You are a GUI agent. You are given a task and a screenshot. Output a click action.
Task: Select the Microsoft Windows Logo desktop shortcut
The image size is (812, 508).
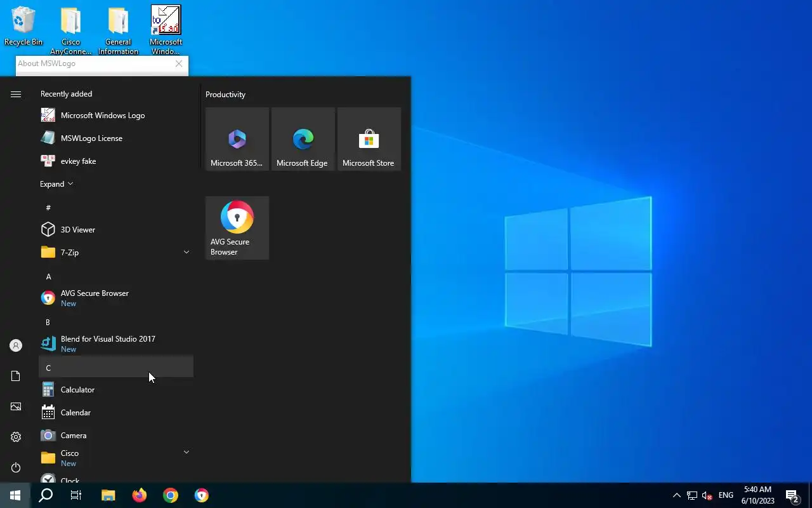[166, 30]
